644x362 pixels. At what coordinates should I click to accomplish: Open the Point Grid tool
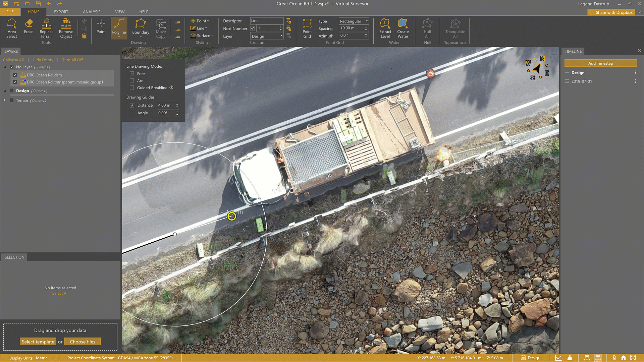click(307, 28)
